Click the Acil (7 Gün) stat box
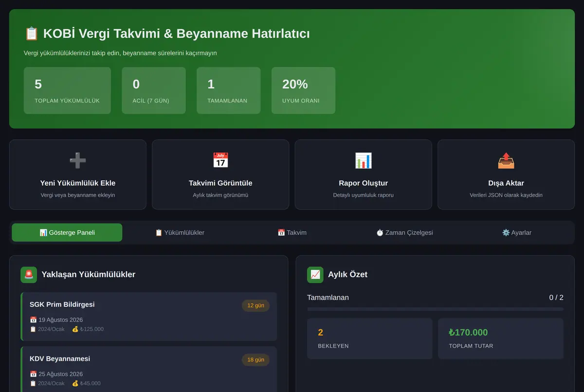 154,90
